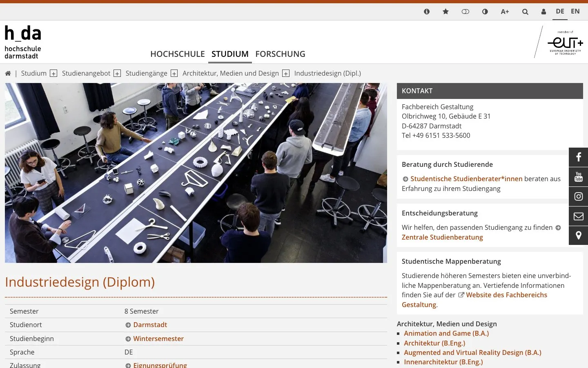Open the Wintersemester link
Viewport: 588px width, 368px height.
coord(158,339)
